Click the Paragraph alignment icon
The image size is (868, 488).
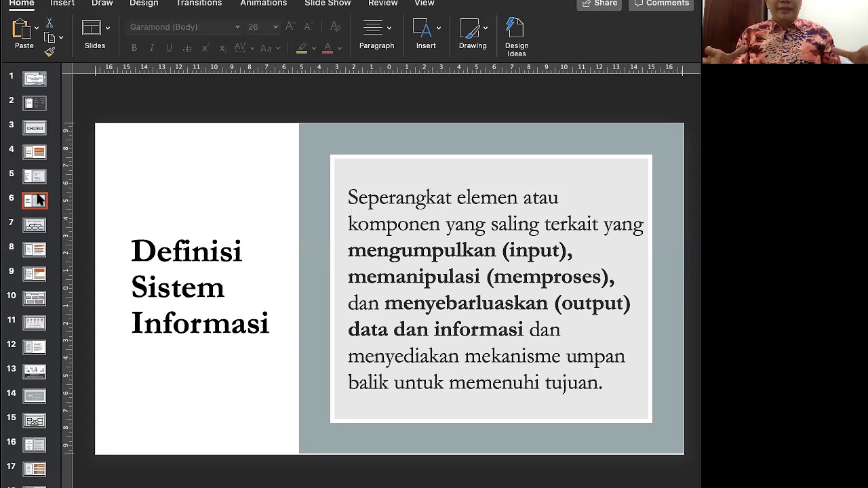coord(372,28)
